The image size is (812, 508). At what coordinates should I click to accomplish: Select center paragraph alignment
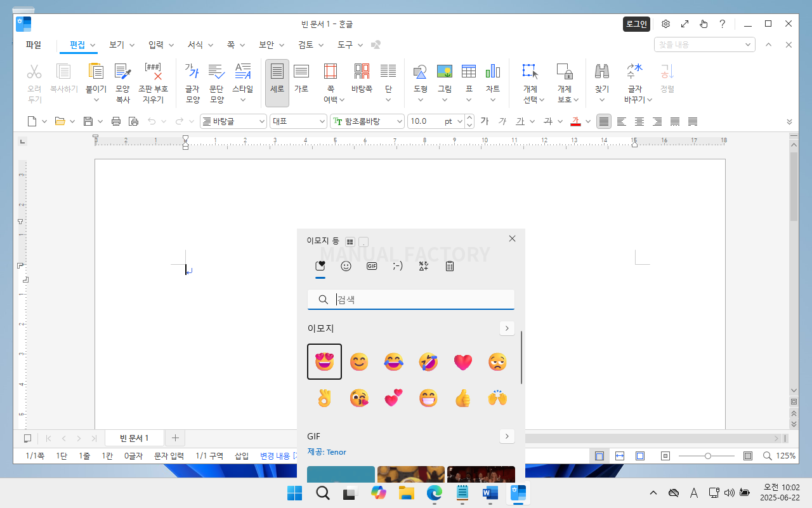[639, 121]
